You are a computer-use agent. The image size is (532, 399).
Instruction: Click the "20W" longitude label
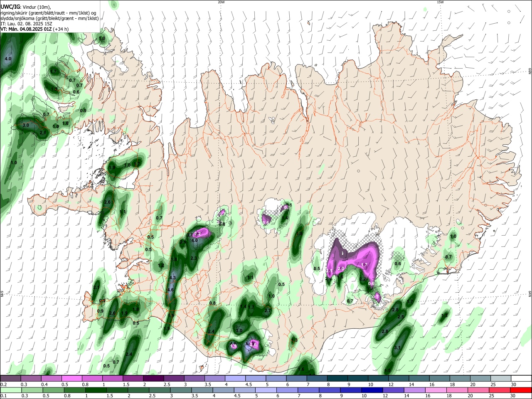click(221, 2)
